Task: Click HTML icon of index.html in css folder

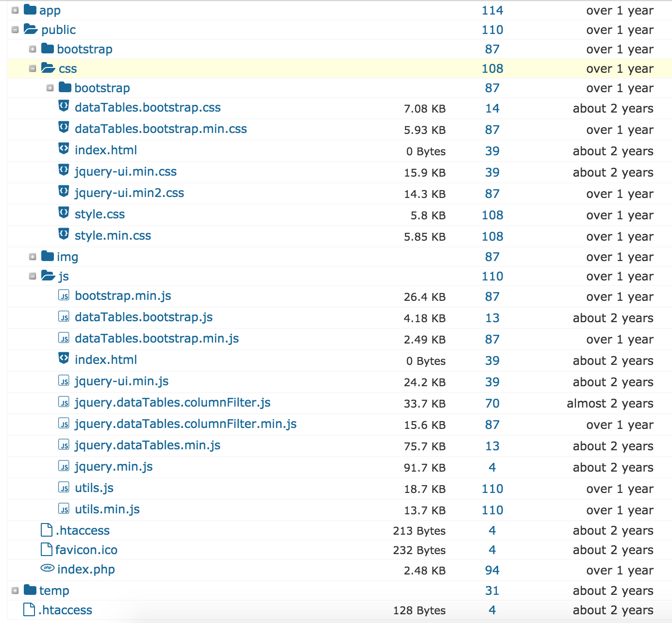Action: (64, 148)
